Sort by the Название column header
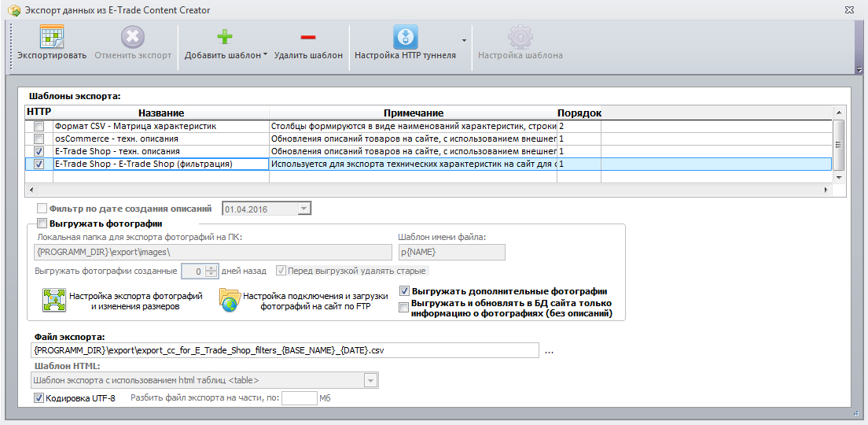This screenshot has height=425, width=868. point(161,113)
